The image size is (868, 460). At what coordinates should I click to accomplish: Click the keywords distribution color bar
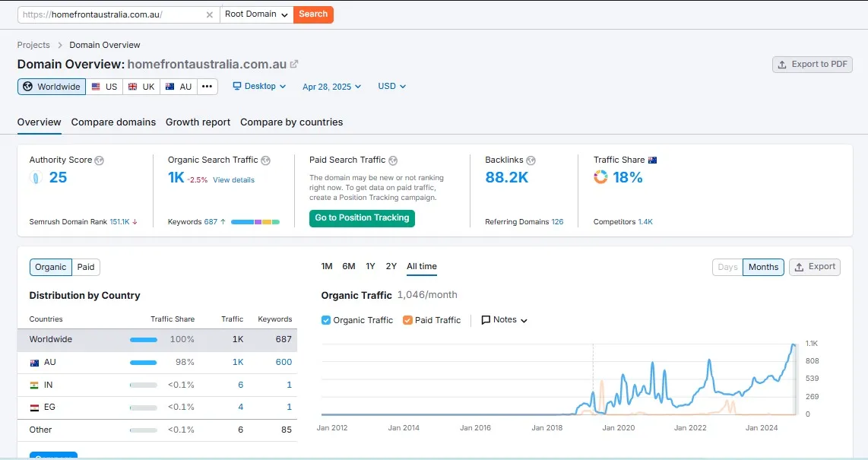point(255,222)
